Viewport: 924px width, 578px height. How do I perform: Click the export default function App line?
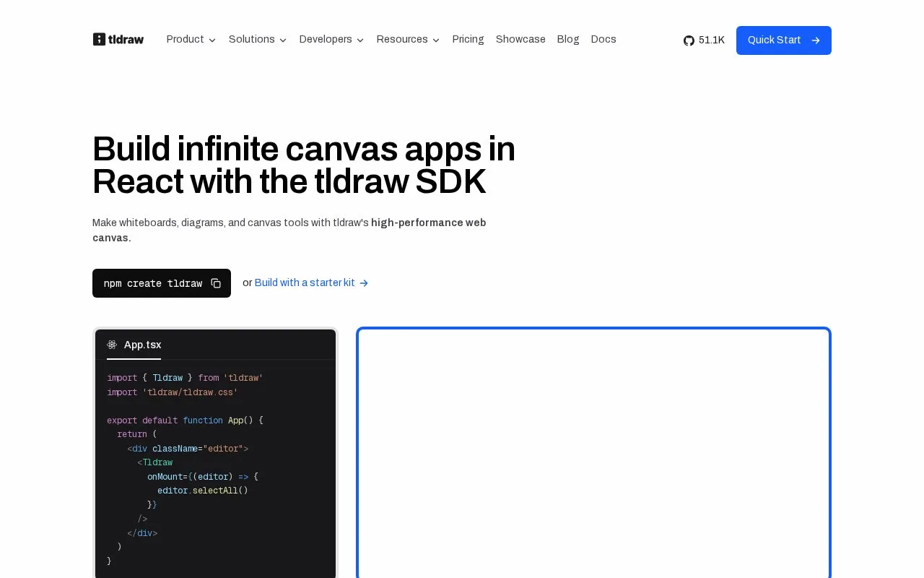tap(186, 420)
